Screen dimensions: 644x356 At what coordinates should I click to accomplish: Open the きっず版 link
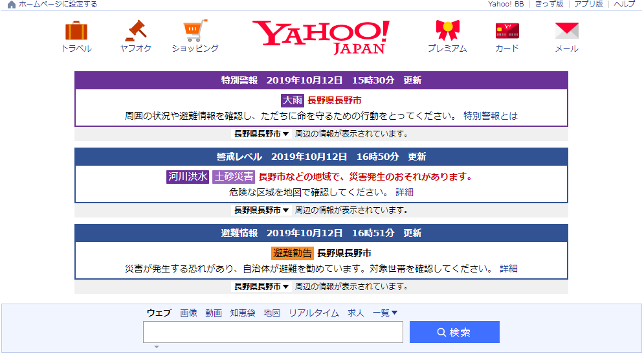(549, 4)
